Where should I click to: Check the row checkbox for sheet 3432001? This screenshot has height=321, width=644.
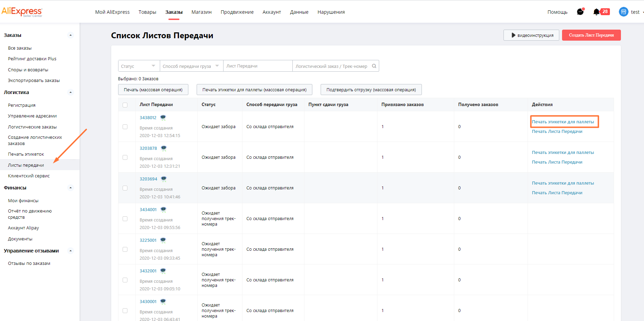coord(125,280)
